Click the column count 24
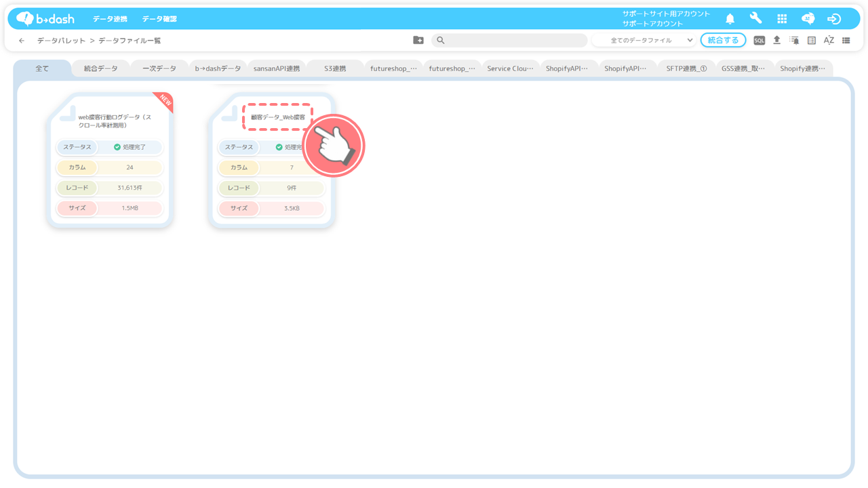The width and height of the screenshot is (868, 488). (130, 167)
